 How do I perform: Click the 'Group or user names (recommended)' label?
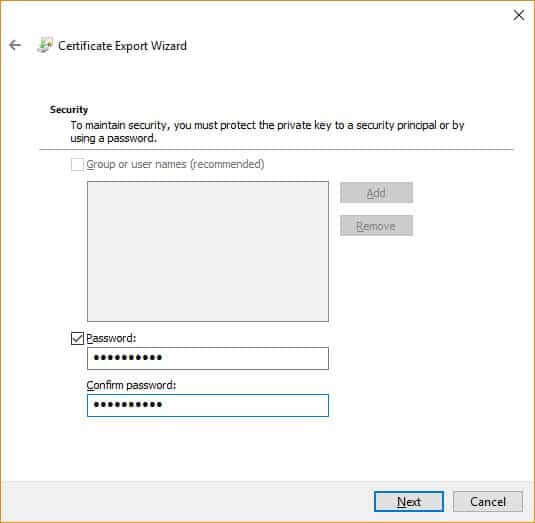[x=175, y=164]
